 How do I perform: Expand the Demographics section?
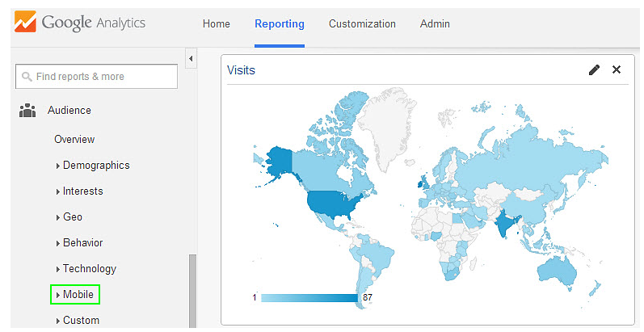coord(95,166)
